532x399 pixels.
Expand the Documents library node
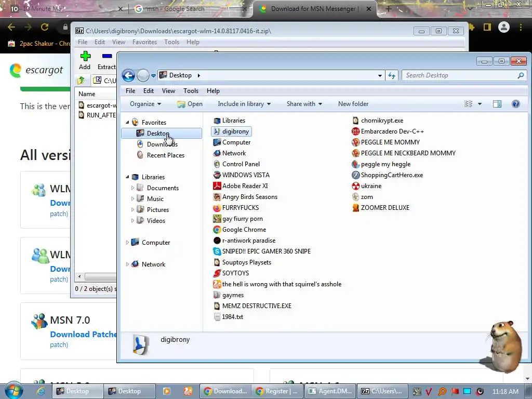tap(132, 188)
